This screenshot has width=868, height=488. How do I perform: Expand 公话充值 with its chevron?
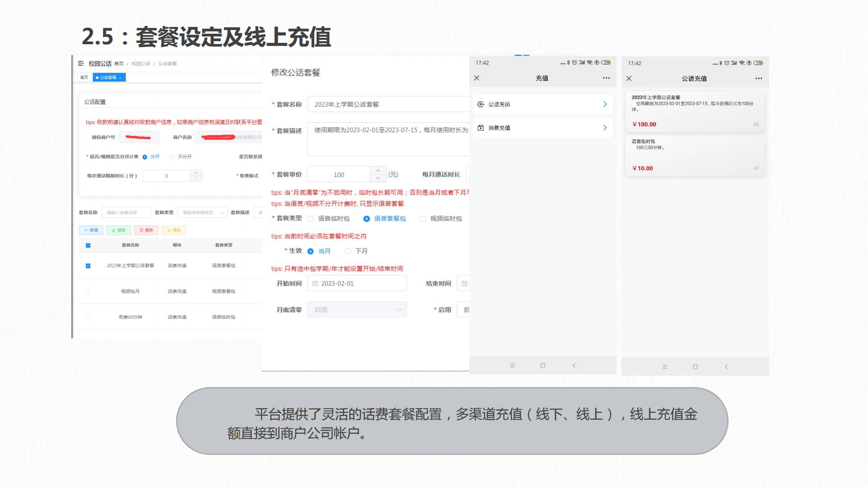point(605,105)
